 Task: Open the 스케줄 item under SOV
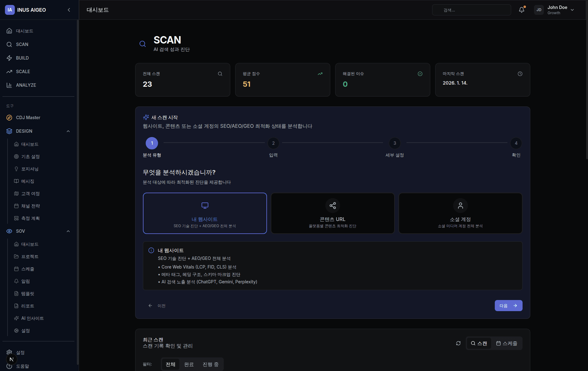pyautogui.click(x=28, y=269)
